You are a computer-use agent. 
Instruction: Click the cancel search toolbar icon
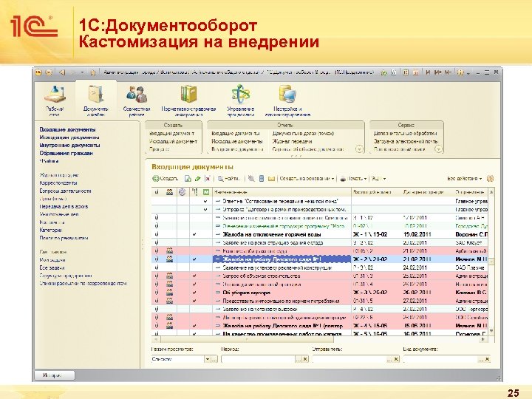[x=251, y=179]
